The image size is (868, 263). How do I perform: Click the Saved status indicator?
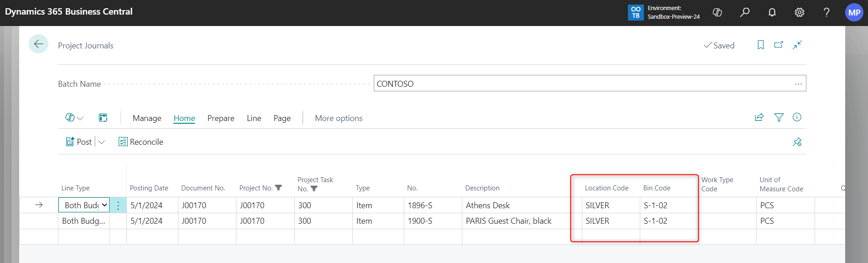[719, 45]
